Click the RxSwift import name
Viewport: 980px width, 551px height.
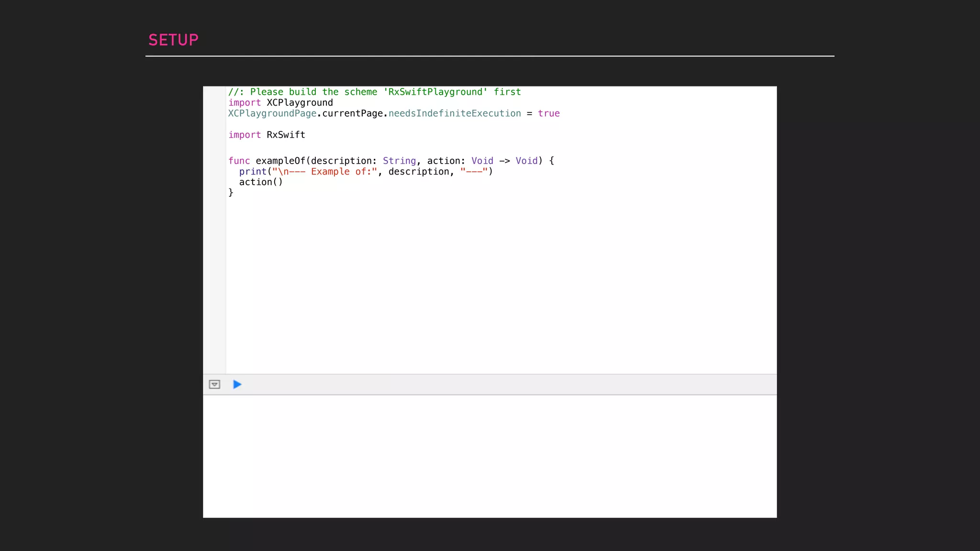point(286,135)
